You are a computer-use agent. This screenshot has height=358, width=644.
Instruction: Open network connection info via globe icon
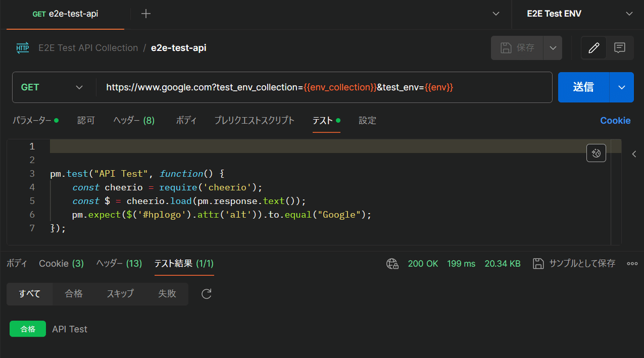pyautogui.click(x=392, y=264)
